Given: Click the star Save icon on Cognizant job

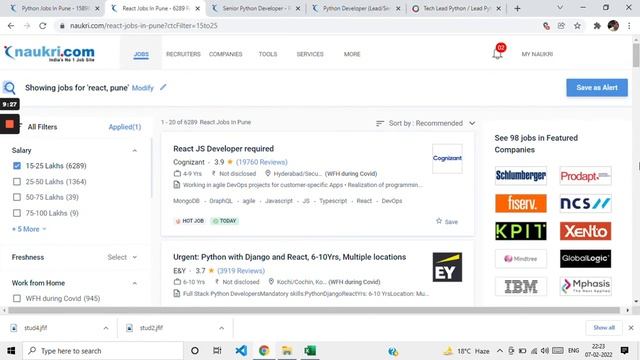Looking at the screenshot, I should [x=439, y=221].
